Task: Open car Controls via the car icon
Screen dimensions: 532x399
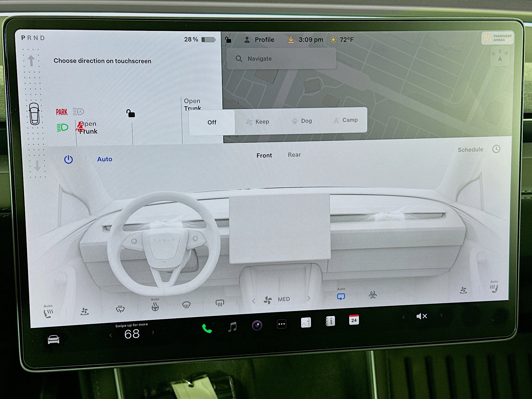Action: (53, 339)
